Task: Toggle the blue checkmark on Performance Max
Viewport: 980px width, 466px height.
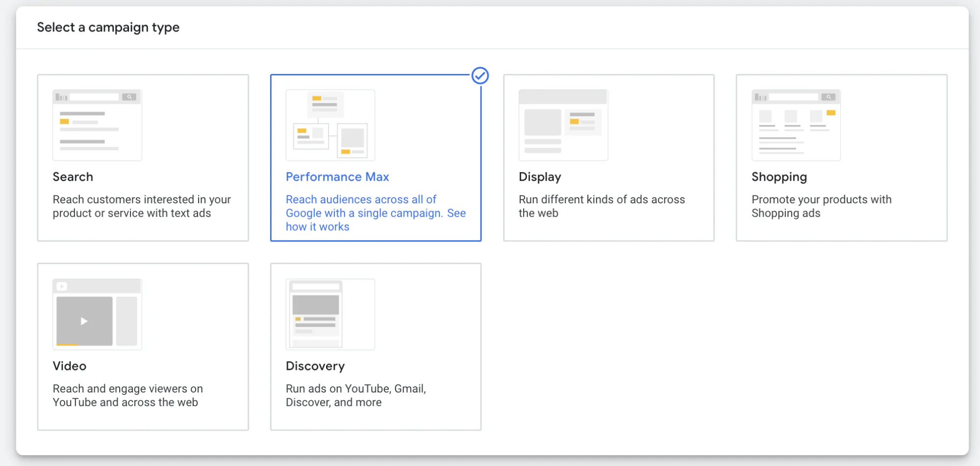Action: (x=480, y=75)
